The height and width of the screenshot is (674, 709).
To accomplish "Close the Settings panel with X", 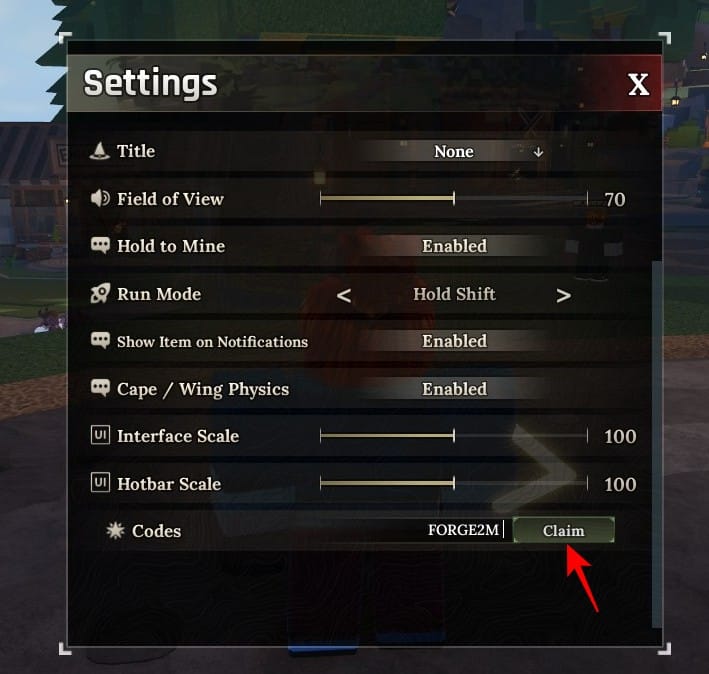I will (x=638, y=84).
